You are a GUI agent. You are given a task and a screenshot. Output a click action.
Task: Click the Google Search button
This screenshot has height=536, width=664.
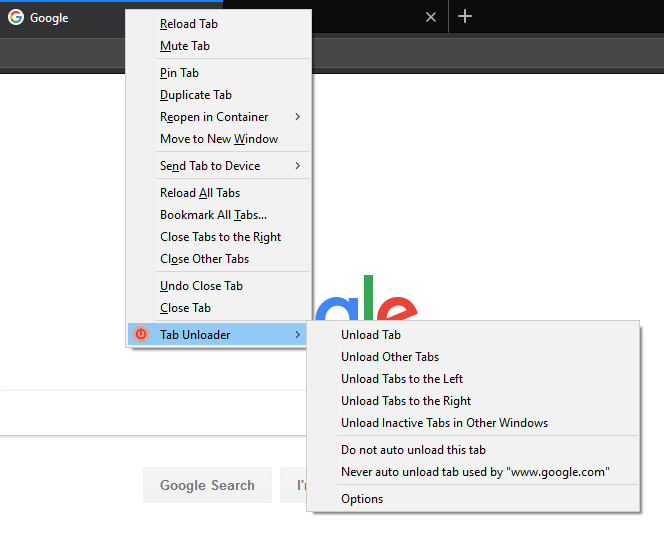click(x=208, y=485)
